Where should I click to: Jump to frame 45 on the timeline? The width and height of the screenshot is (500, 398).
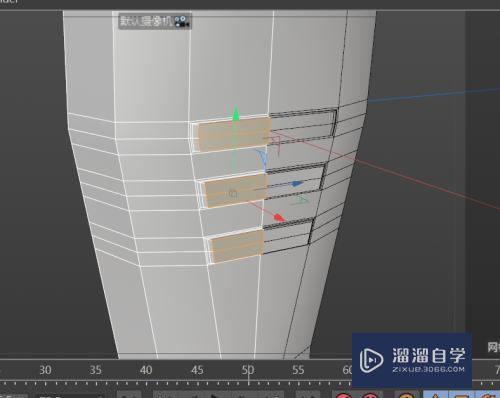(x=197, y=370)
